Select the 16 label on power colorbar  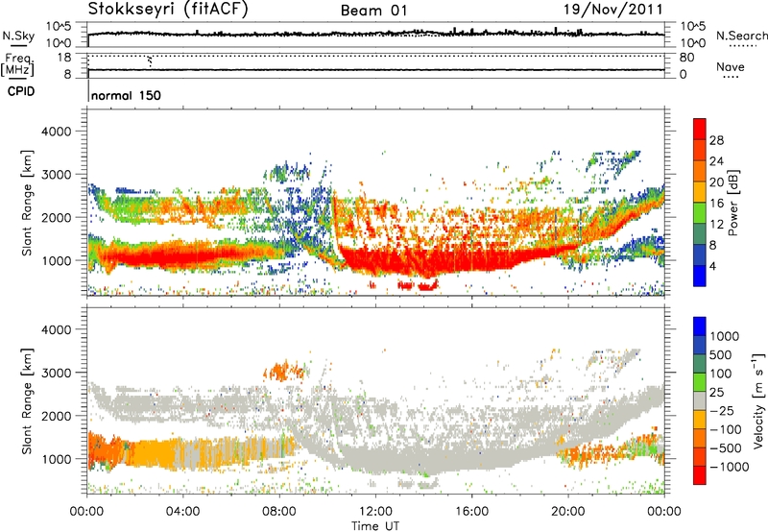716,204
